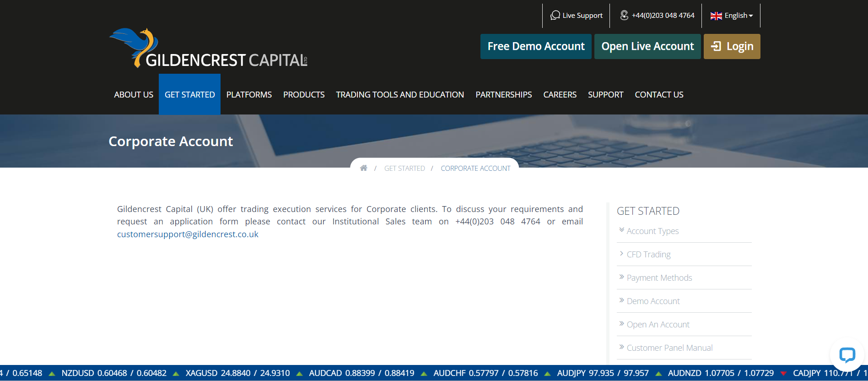Open the About Us menu
This screenshot has width=868, height=381.
click(x=134, y=94)
